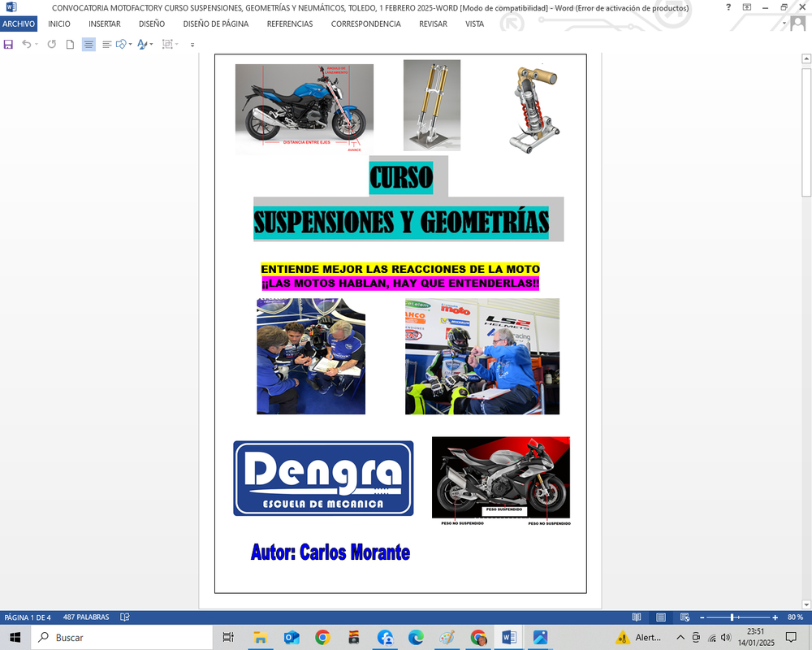Image resolution: width=812 pixels, height=650 pixels.
Task: Go to the CORRESPONDENCIA tab
Action: tap(366, 24)
